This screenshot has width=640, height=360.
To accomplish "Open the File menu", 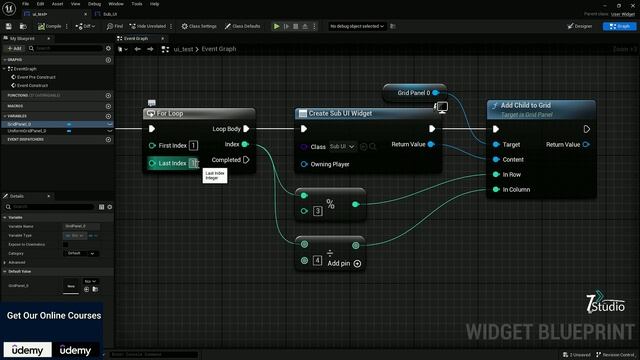I will 25,4.
